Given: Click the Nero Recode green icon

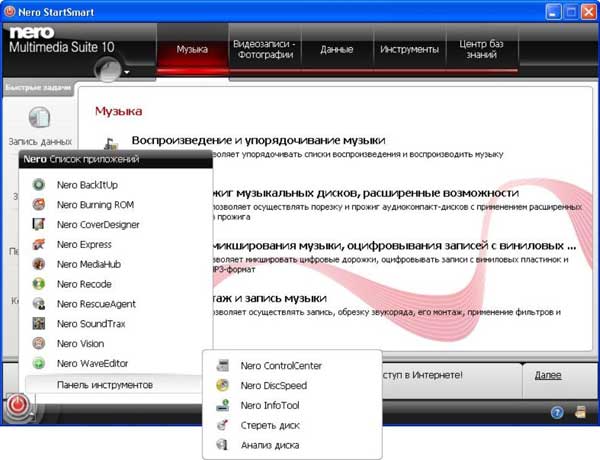Looking at the screenshot, I should (x=39, y=284).
